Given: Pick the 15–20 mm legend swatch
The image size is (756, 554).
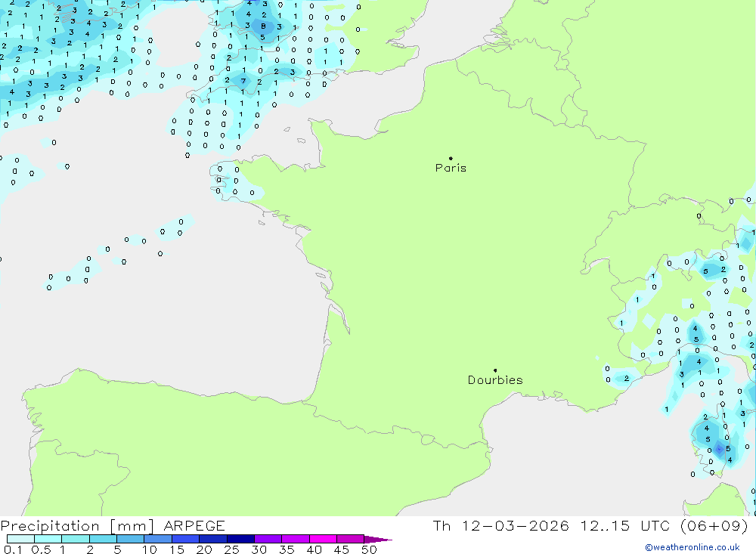Looking at the screenshot, I should point(186,539).
